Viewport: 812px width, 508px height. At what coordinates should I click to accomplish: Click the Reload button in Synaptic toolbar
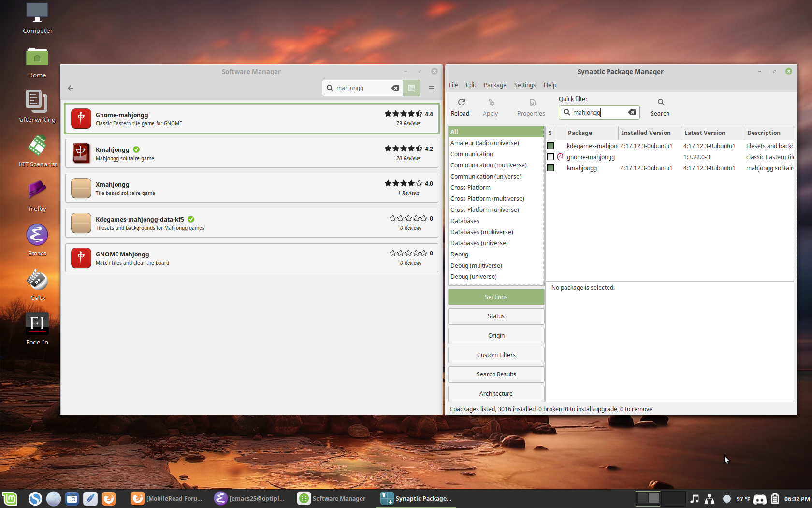coord(460,107)
